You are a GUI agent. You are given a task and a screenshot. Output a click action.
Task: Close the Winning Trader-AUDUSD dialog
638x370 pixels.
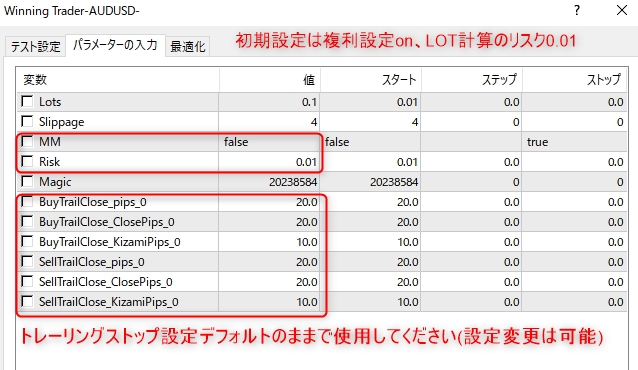(x=622, y=10)
